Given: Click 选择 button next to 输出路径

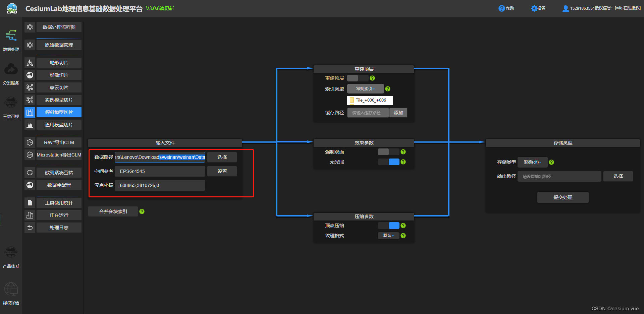Looking at the screenshot, I should point(618,176).
